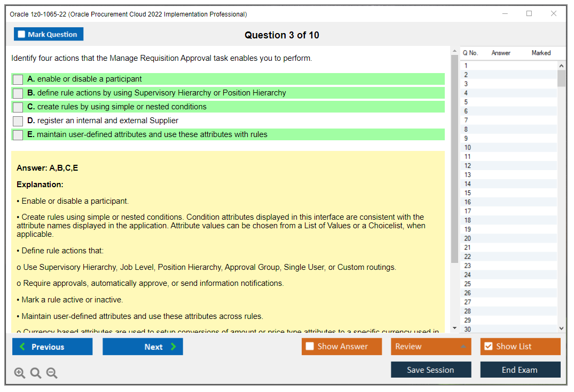This screenshot has height=392, width=574.
Task: Check option C create rules with conditions
Action: click(18, 107)
